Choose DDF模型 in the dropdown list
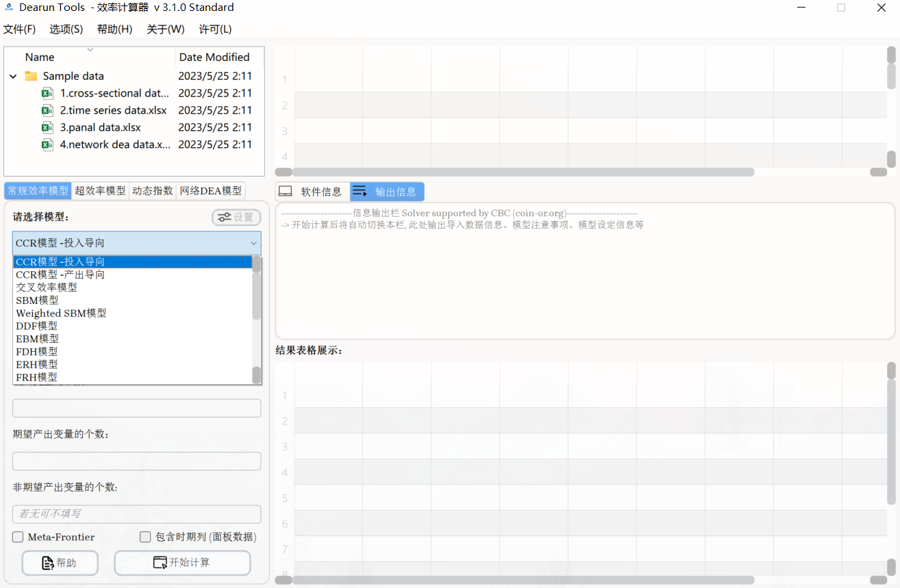The width and height of the screenshot is (900, 588). pyautogui.click(x=37, y=326)
